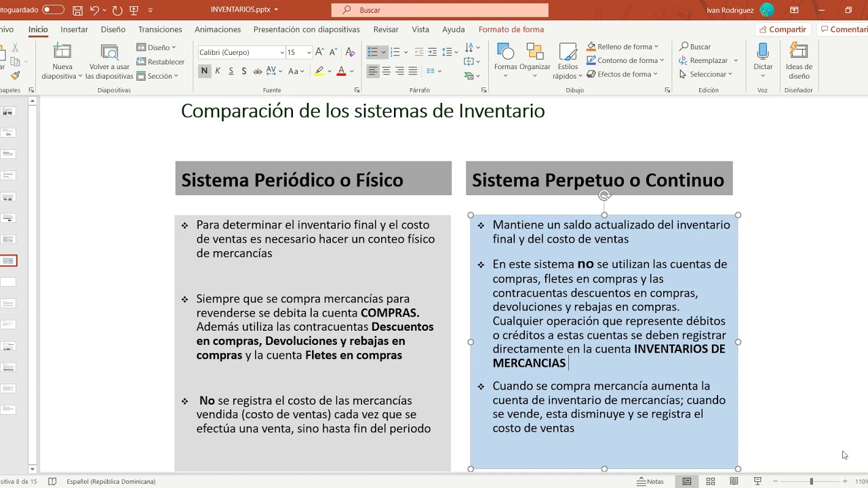
Task: Open the Seleccionar dropdown
Action: 706,75
